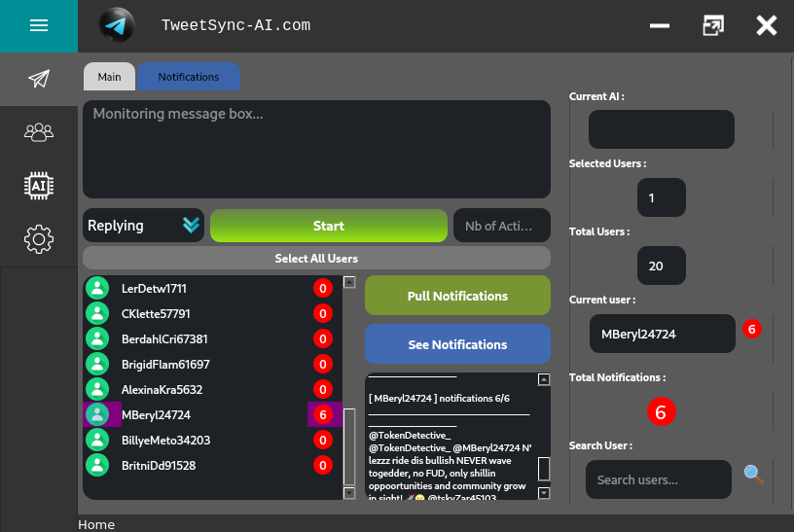Open the paper plane sidebar page
The width and height of the screenshot is (794, 532).
[39, 79]
